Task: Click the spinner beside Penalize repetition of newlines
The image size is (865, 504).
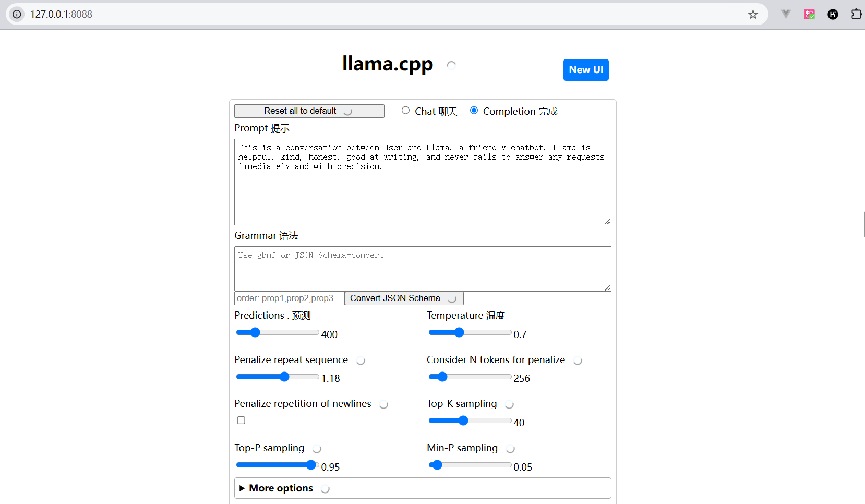Action: (383, 404)
